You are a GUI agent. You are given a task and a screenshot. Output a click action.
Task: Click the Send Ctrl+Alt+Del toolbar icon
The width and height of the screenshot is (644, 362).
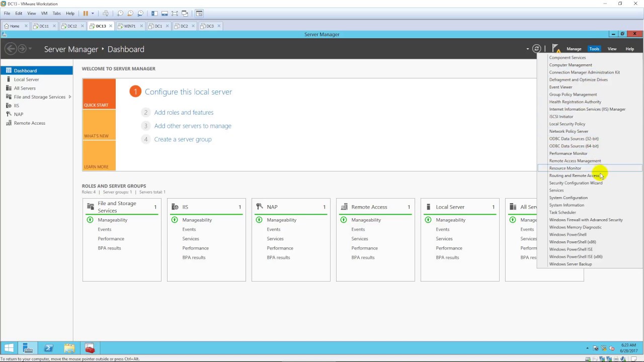pyautogui.click(x=106, y=13)
